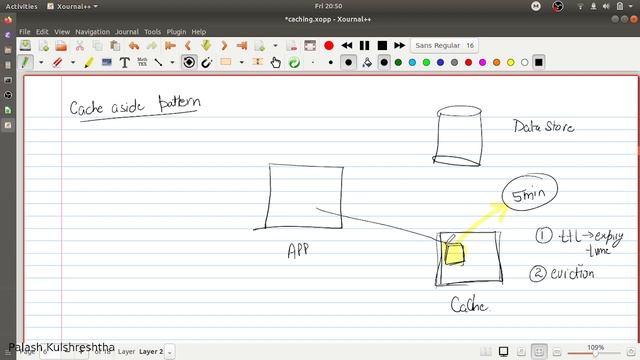Open the Xournal++ app menu in top bar
The image size is (640, 360).
pos(73,6)
